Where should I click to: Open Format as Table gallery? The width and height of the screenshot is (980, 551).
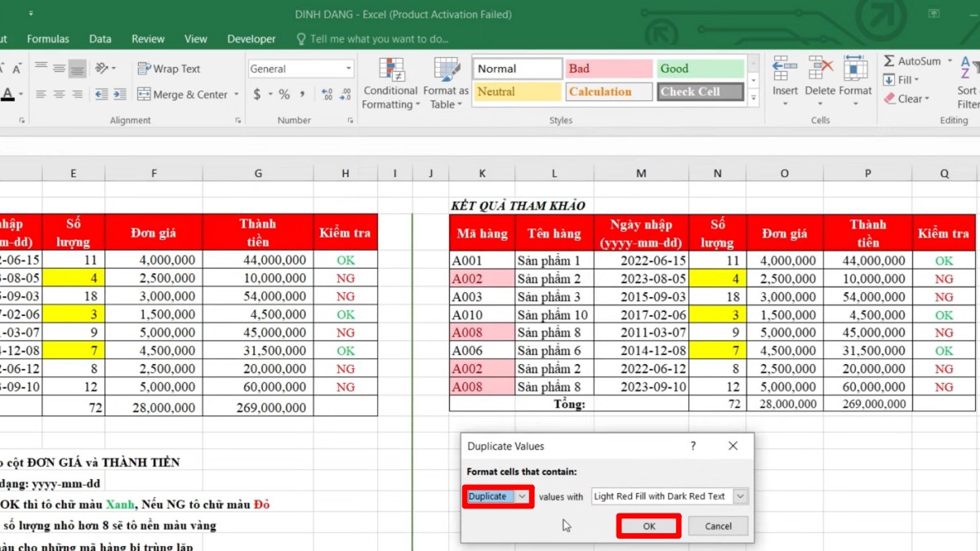[446, 83]
